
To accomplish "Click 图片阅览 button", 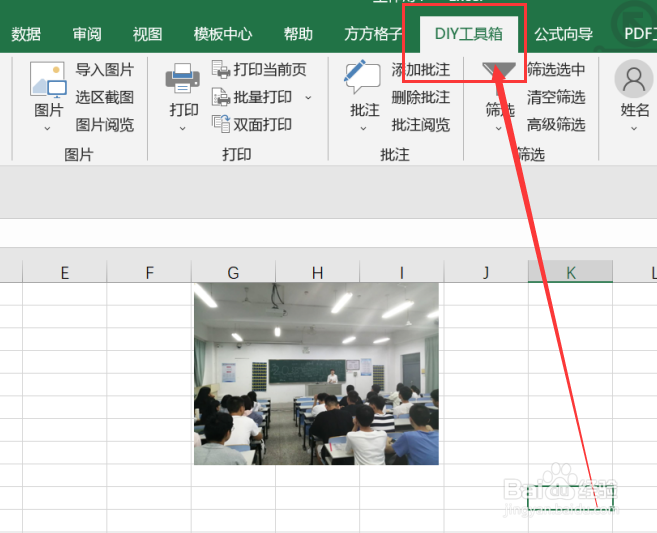I will pos(105,124).
